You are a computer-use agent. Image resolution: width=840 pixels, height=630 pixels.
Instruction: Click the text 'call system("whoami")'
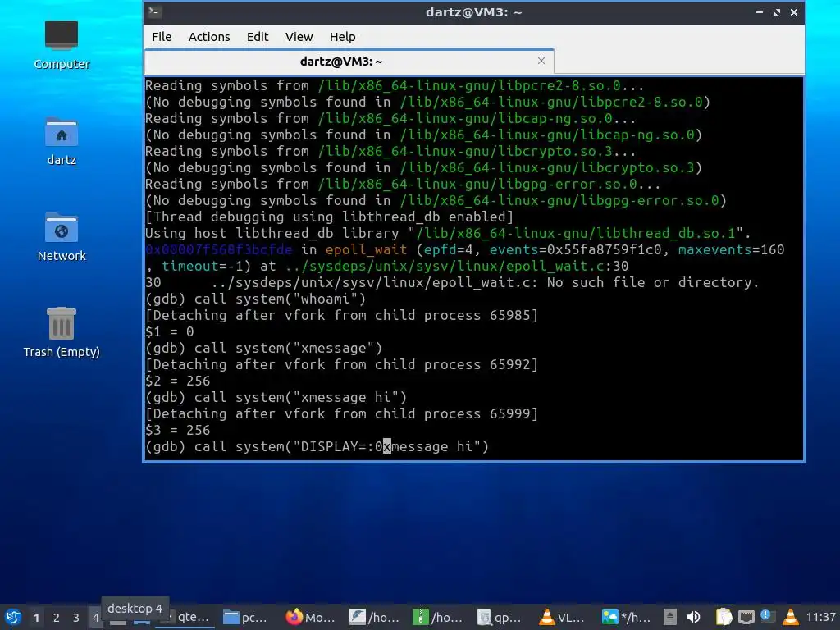click(x=280, y=299)
